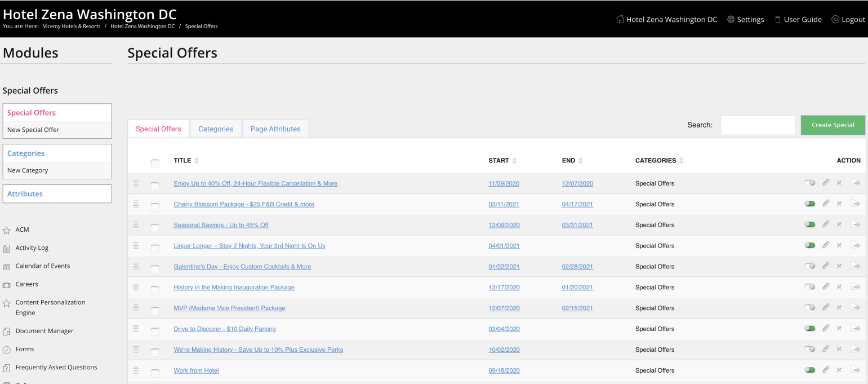The height and width of the screenshot is (384, 868).
Task: Click Hotel Zena Washington DC home link
Action: [x=667, y=19]
